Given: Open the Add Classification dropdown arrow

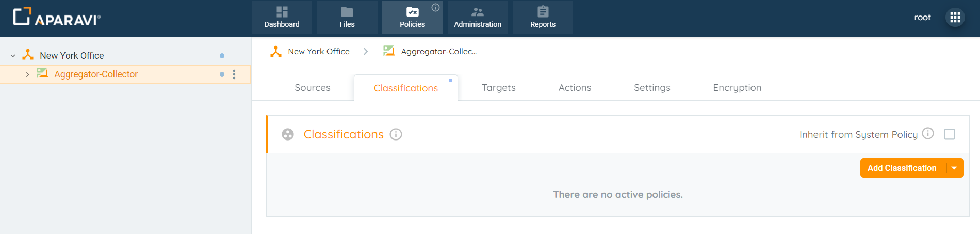Looking at the screenshot, I should pyautogui.click(x=955, y=168).
